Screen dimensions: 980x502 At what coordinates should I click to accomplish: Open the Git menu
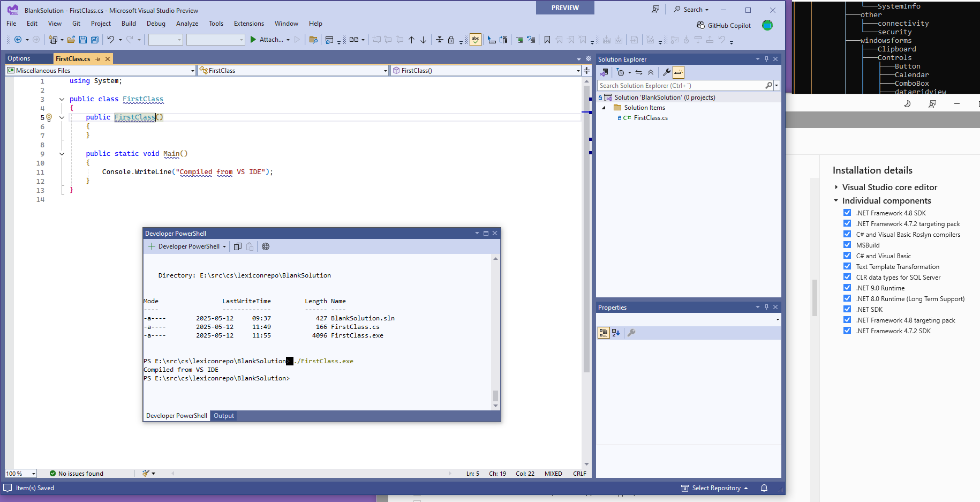(76, 23)
